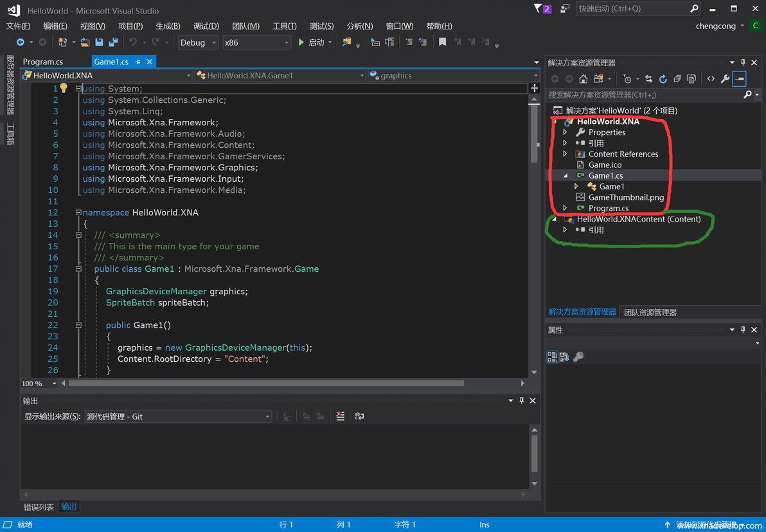Open the x86 platform dropdown

click(256, 42)
